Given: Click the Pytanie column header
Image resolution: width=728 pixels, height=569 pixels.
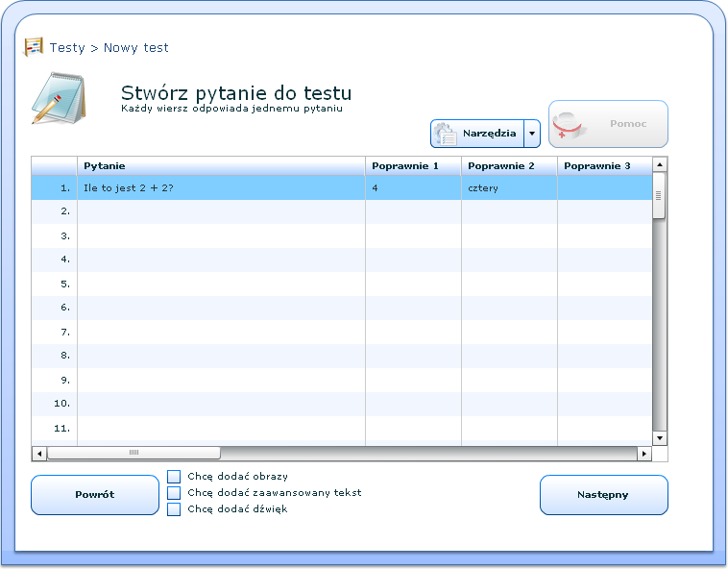Looking at the screenshot, I should pyautogui.click(x=221, y=166).
